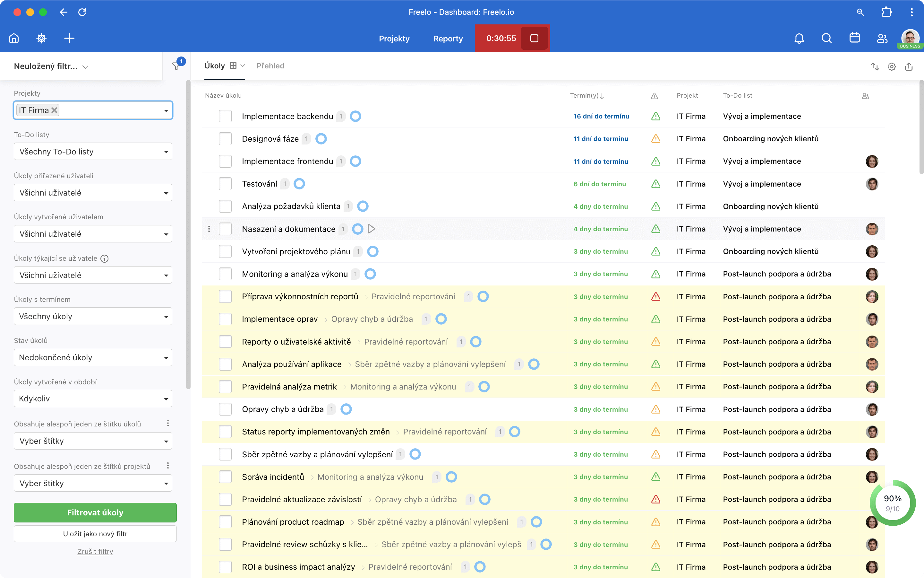Open Úkoly s termínem dropdown
924x578 pixels.
(x=93, y=317)
